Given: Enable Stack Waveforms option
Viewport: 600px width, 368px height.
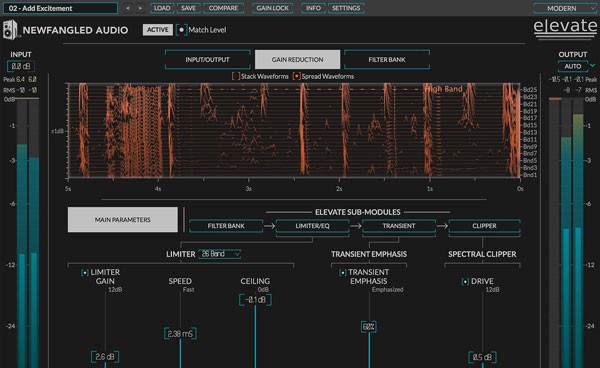Looking at the screenshot, I should point(236,77).
